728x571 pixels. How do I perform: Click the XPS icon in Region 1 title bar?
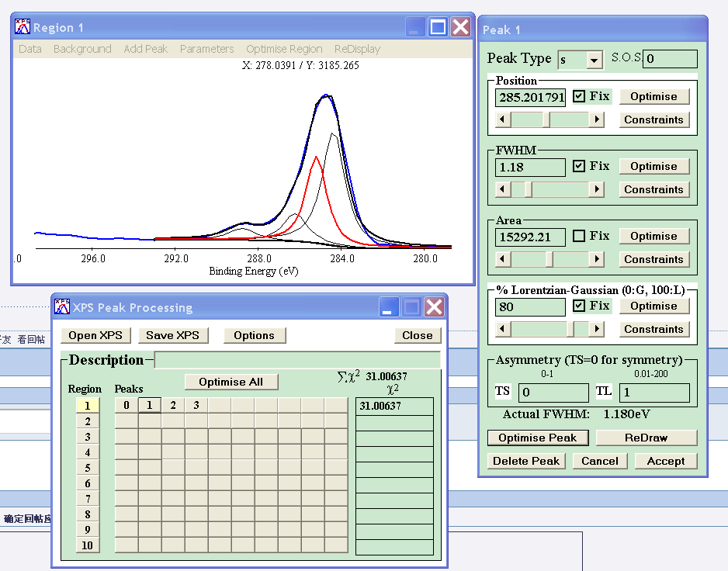click(x=23, y=27)
